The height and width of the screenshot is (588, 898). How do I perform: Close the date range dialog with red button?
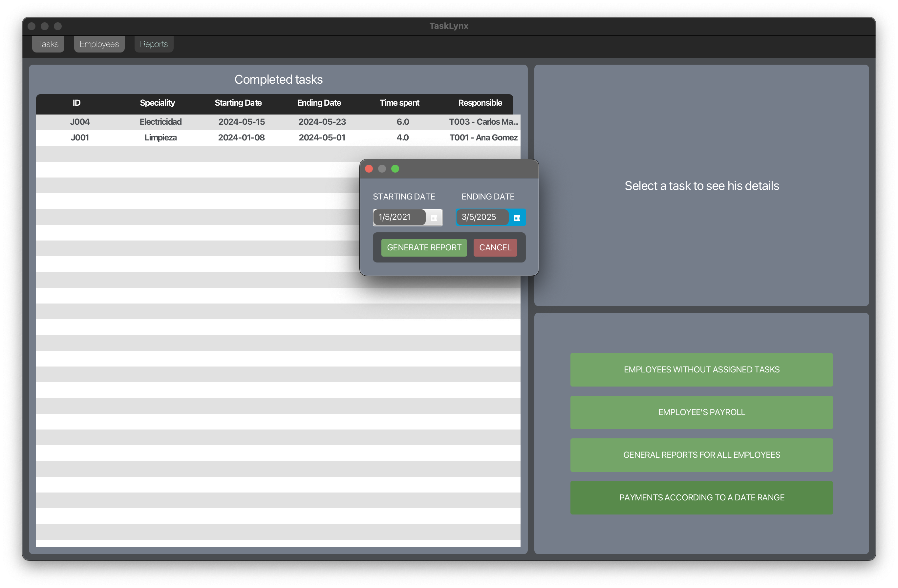click(x=369, y=169)
